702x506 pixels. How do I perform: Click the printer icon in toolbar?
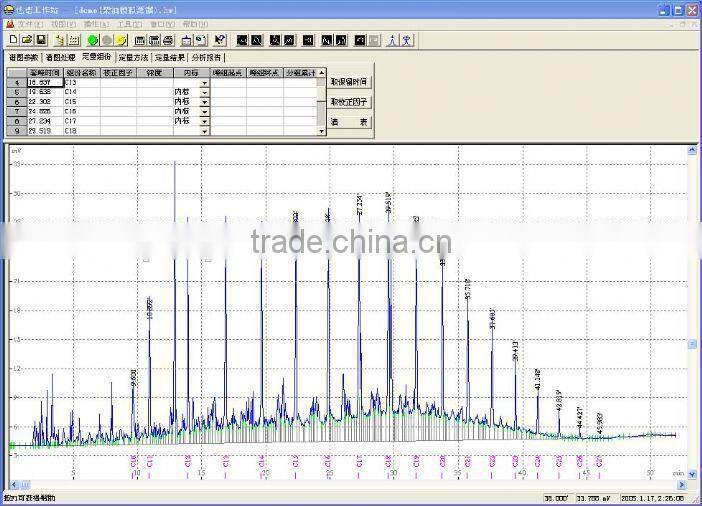click(168, 40)
